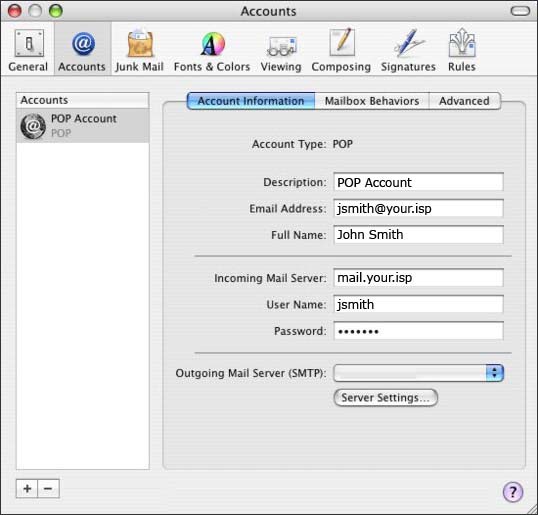Click the Accounts list column header
Viewport: 538px width, 515px height.
[83, 100]
